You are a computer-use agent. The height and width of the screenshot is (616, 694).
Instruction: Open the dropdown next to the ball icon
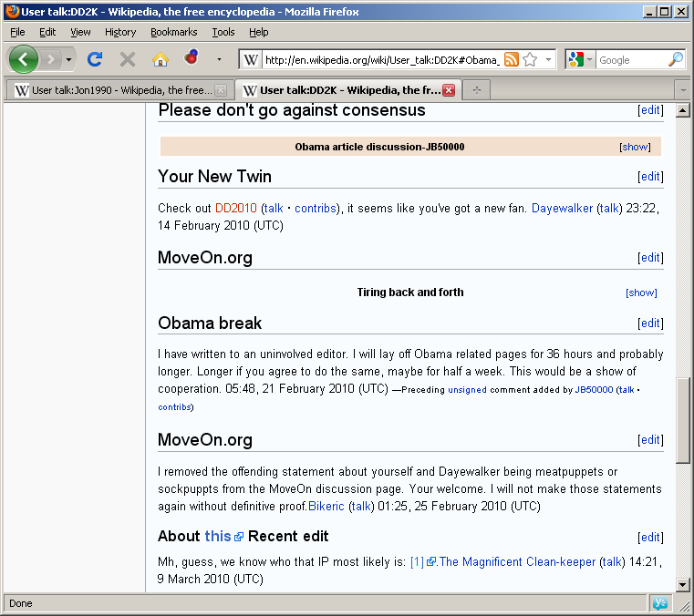pyautogui.click(x=219, y=59)
